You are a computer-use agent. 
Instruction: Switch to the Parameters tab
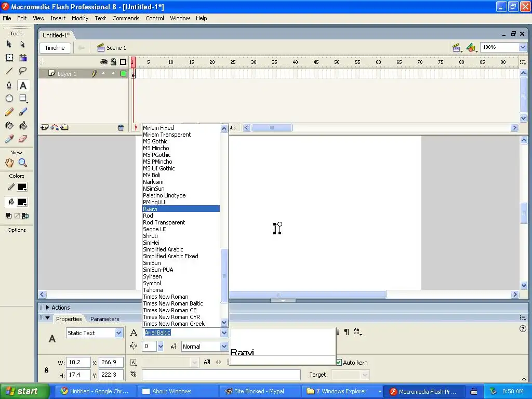click(105, 319)
